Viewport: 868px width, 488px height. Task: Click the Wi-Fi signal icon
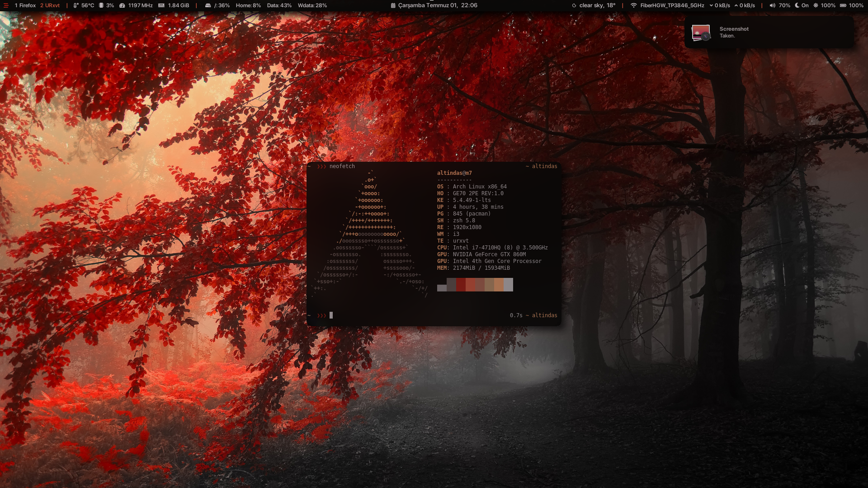click(x=634, y=5)
